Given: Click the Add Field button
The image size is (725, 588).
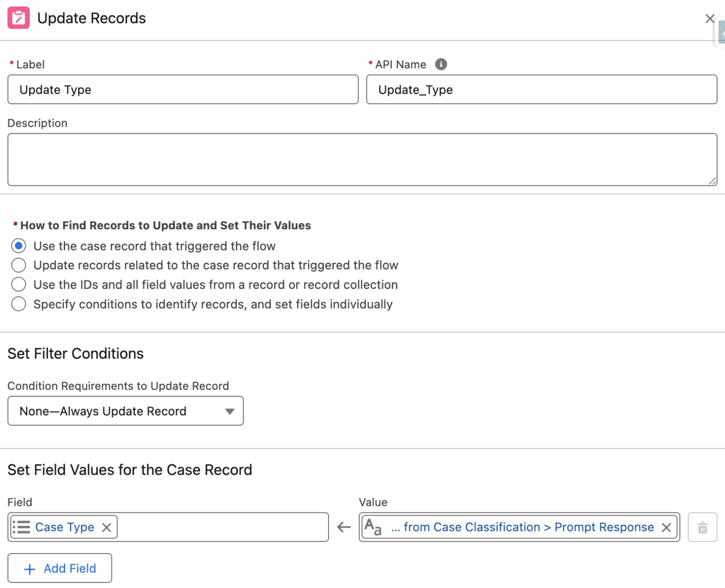Looking at the screenshot, I should 59,568.
